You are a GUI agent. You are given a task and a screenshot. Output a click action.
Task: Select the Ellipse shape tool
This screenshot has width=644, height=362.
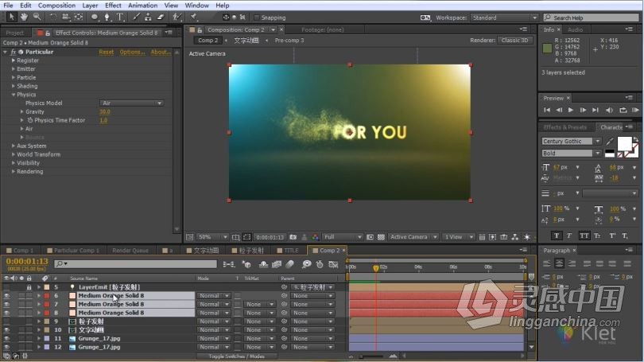pos(95,17)
